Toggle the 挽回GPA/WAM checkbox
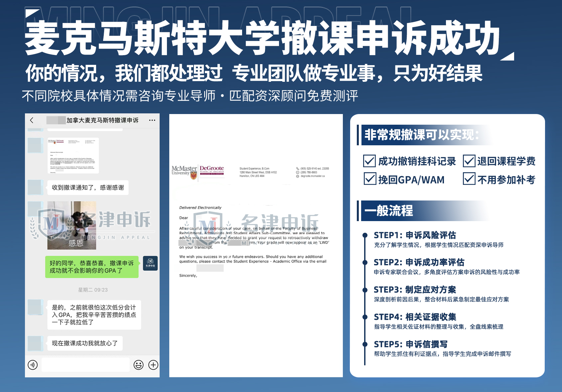The height and width of the screenshot is (392, 562). pyautogui.click(x=369, y=179)
